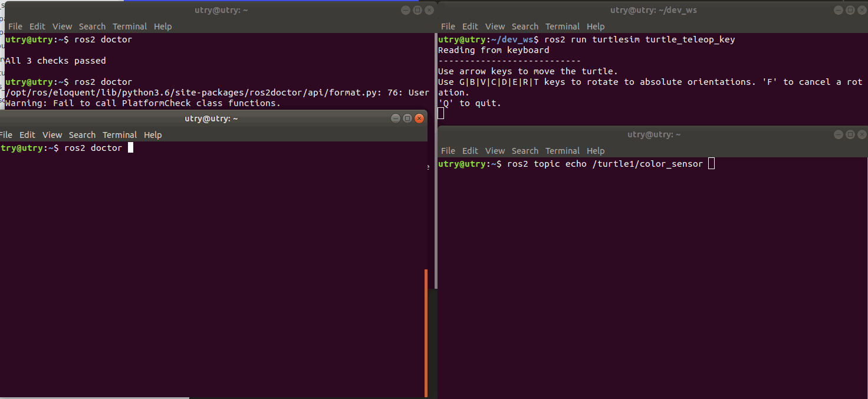The height and width of the screenshot is (399, 868).
Task: Open Edit menu in the active front terminal
Action: pos(27,135)
